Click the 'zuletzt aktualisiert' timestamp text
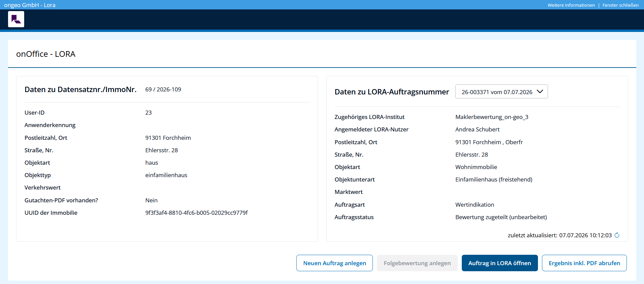This screenshot has height=284, width=644. 560,235
